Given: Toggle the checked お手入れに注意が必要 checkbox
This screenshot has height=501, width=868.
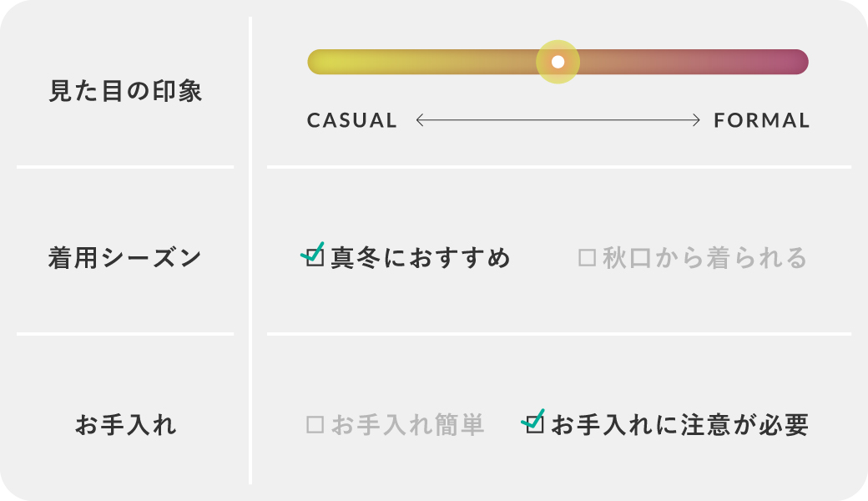Looking at the screenshot, I should tap(535, 425).
